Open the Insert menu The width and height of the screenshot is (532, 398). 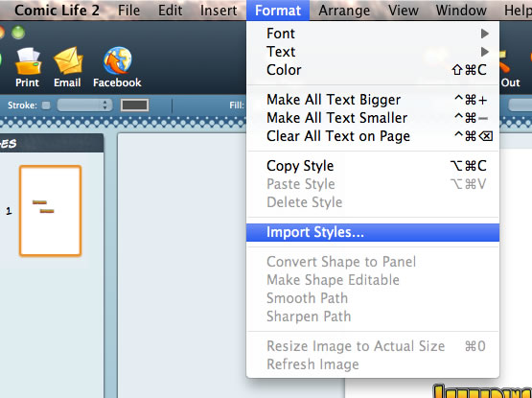point(219,11)
